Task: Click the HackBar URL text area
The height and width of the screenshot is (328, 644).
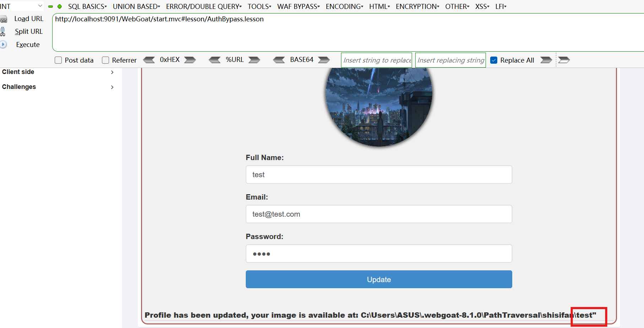Action: tap(348, 32)
